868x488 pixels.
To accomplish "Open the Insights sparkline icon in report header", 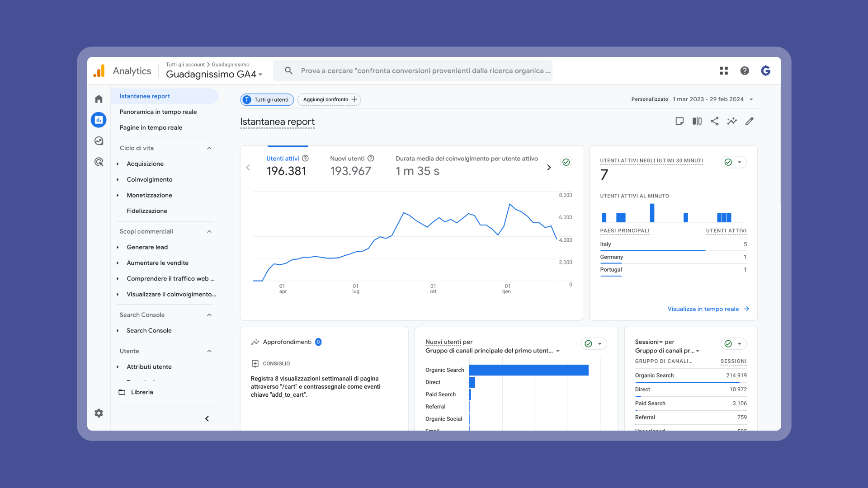I will point(732,121).
